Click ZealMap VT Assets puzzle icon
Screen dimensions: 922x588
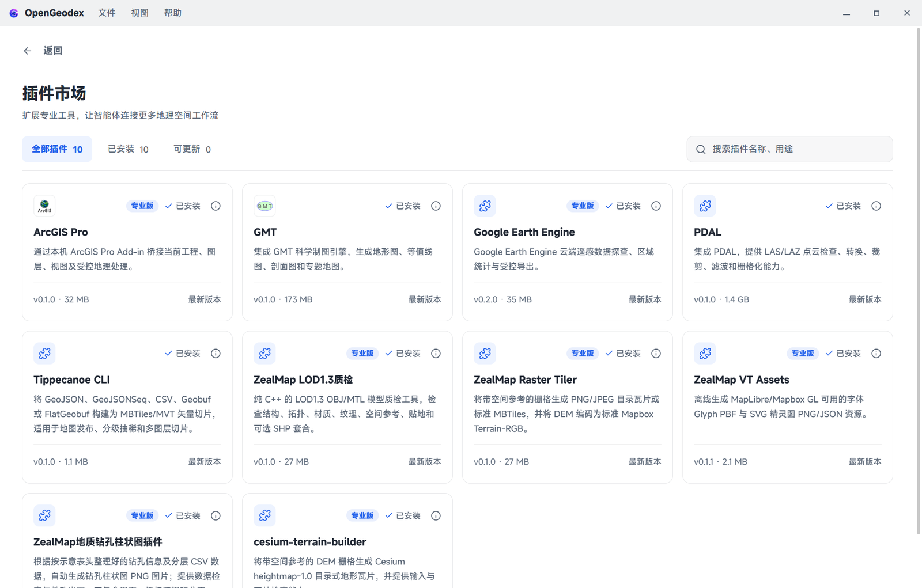[x=705, y=354]
